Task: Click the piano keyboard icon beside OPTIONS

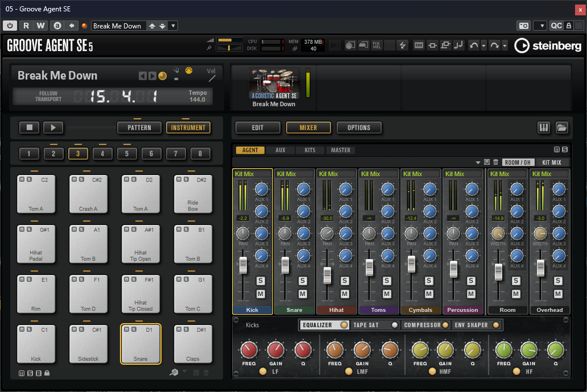Action: pyautogui.click(x=544, y=128)
